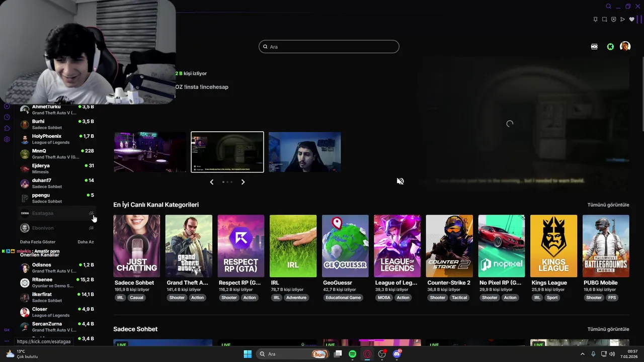Open Respect RP (GTA) category card

(x=241, y=246)
